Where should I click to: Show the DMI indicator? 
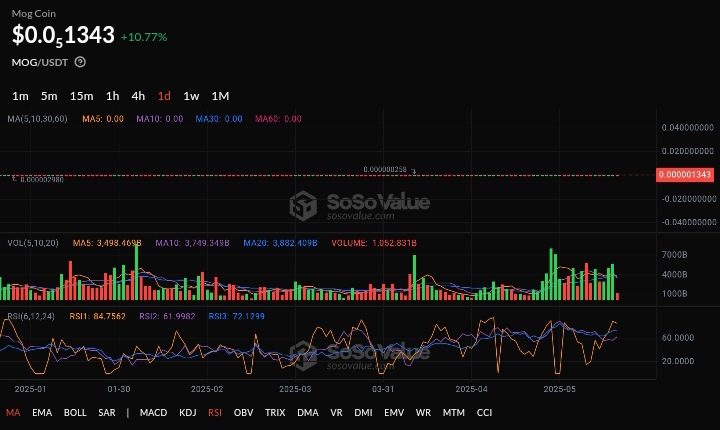pyautogui.click(x=360, y=412)
